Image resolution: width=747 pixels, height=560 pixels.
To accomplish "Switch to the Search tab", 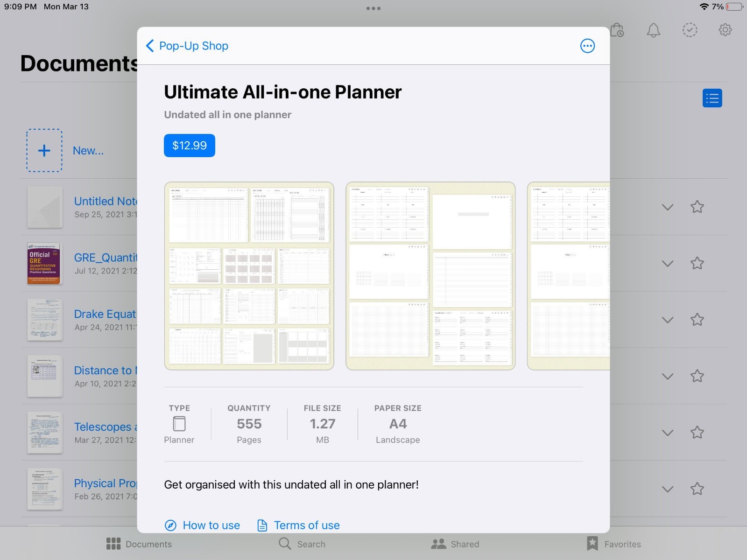I will pyautogui.click(x=302, y=544).
